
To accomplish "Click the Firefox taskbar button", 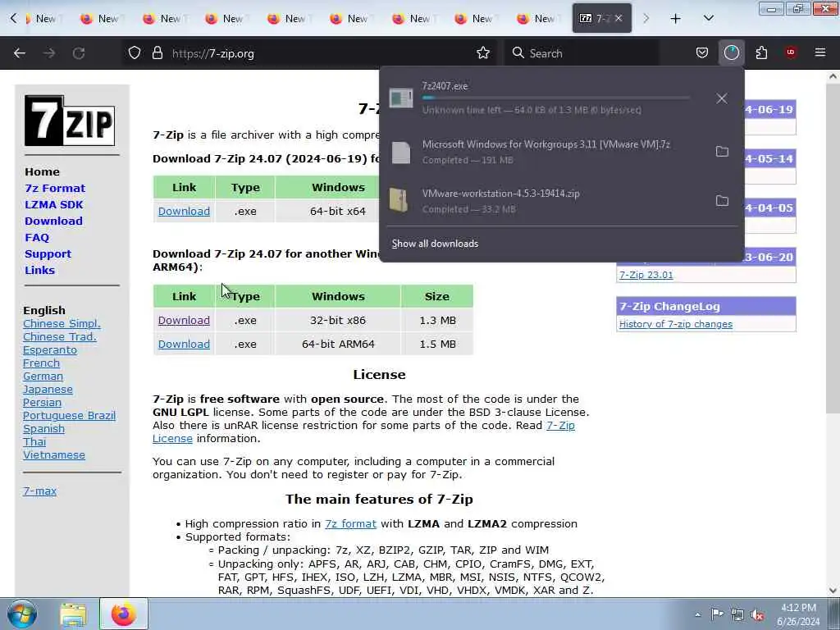I will (123, 614).
